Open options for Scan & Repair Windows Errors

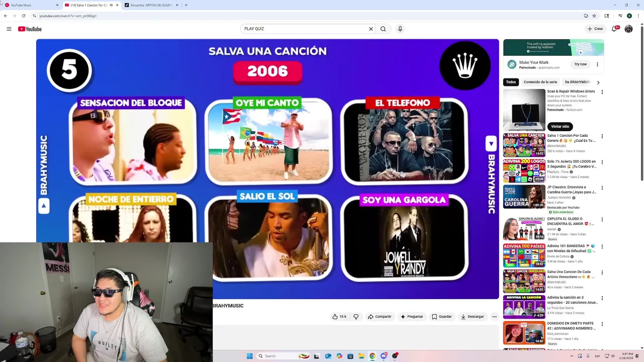602,92
